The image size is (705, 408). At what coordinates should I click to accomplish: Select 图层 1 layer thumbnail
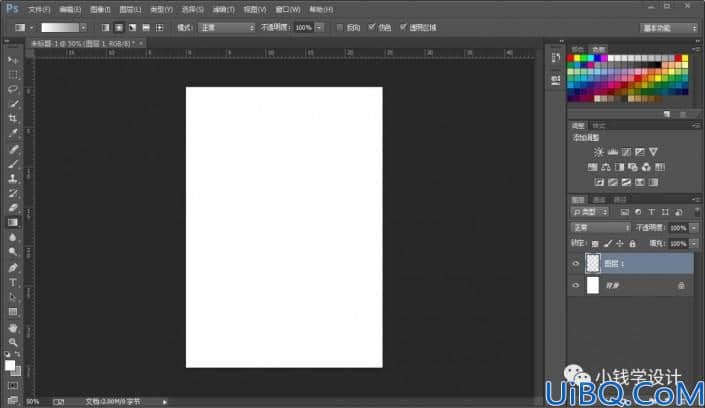593,264
